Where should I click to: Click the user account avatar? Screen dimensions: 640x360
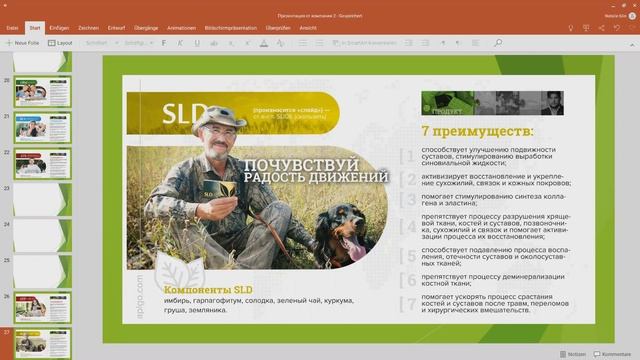coord(632,16)
